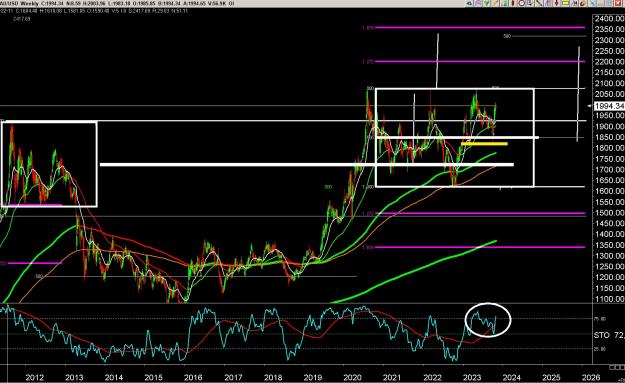Click the red down-arrow marker icon
This screenshot has width=625, height=383.
[556, 3]
